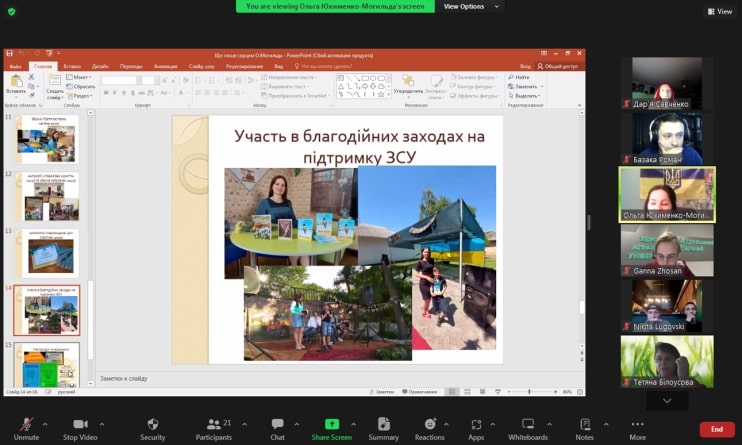Open Notes in Zoom toolbar
Viewport: 742px width, 445px height.
[x=584, y=429]
